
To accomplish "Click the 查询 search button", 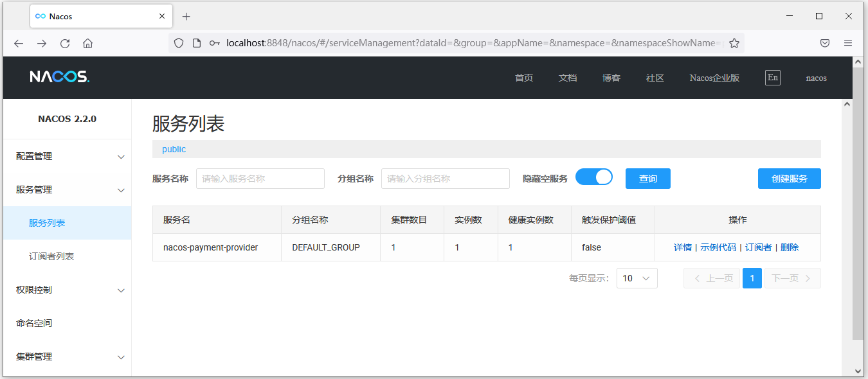I will pyautogui.click(x=648, y=179).
